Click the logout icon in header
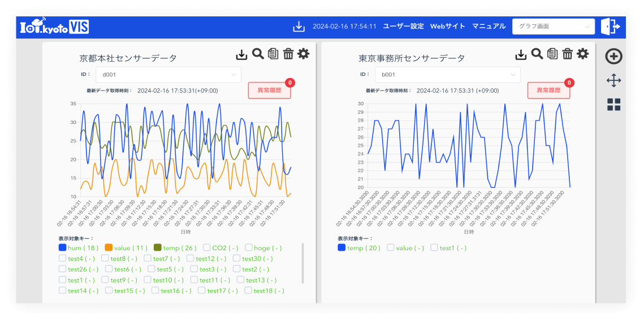 point(610,27)
